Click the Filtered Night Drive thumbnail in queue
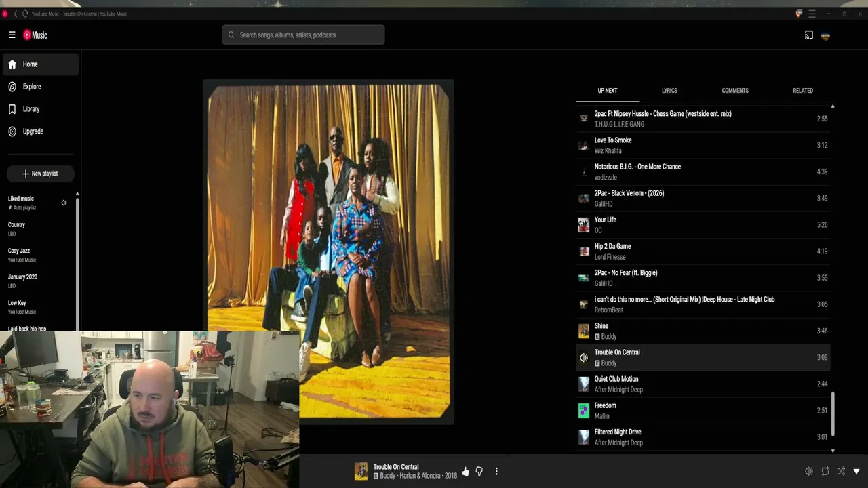The width and height of the screenshot is (868, 488). [x=583, y=437]
